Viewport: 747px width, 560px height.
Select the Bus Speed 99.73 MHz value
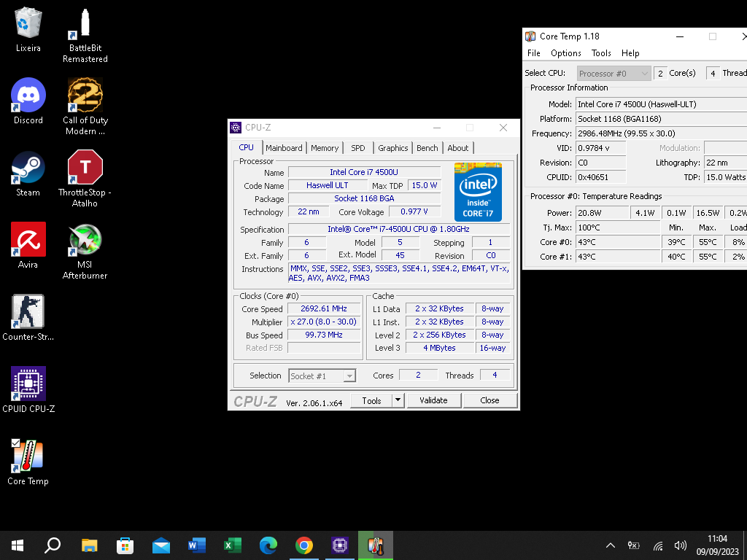(x=324, y=335)
